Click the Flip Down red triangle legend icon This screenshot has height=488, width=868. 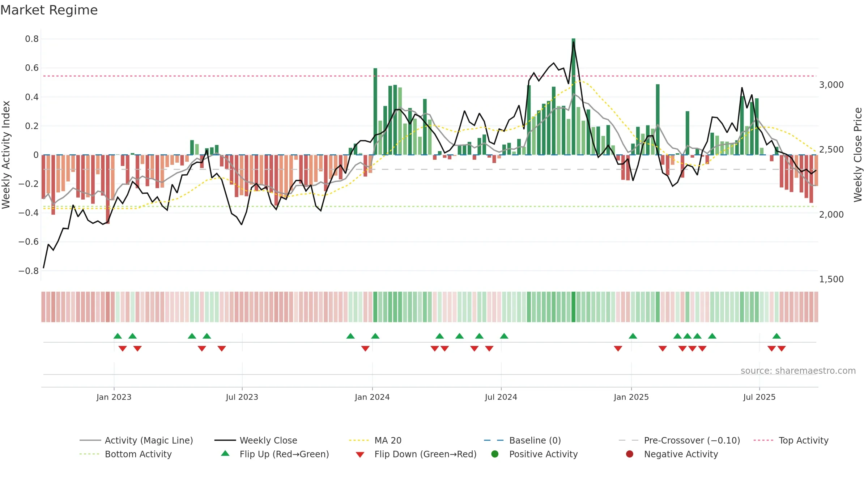point(360,455)
